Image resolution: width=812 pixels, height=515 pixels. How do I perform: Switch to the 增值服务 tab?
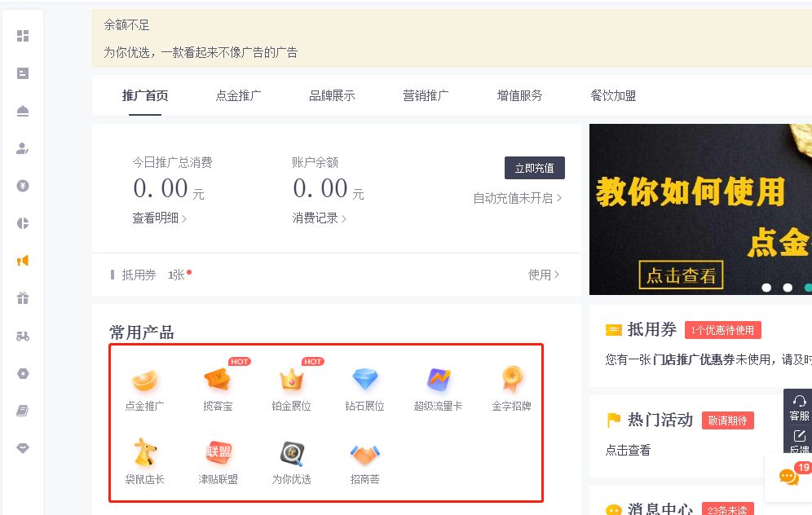pyautogui.click(x=519, y=95)
